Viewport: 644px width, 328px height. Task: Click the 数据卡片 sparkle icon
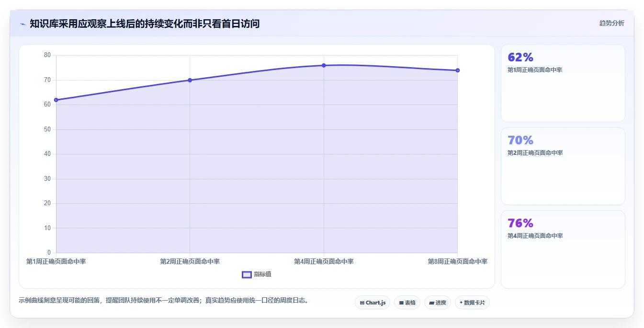(x=461, y=303)
